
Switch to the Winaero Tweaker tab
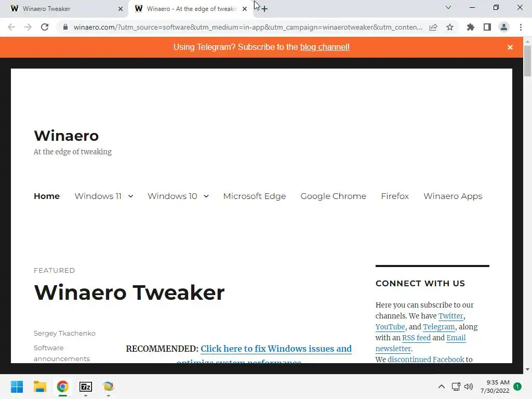(x=64, y=9)
